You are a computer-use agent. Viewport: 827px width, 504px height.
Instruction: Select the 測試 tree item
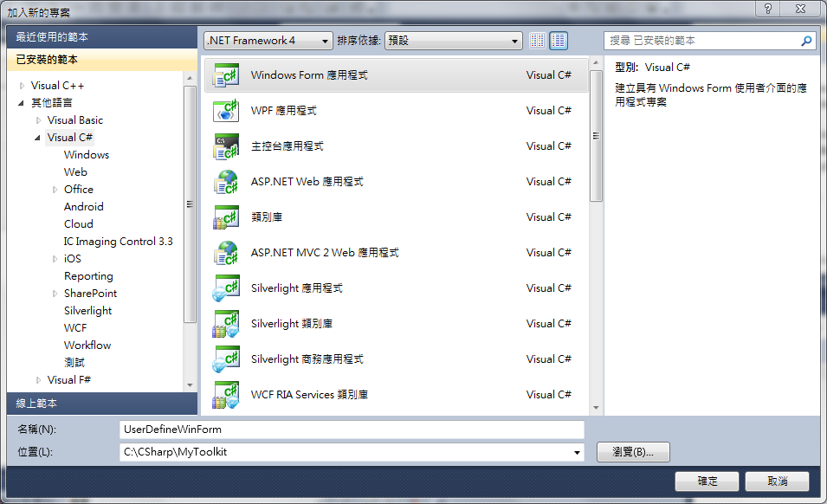click(74, 363)
